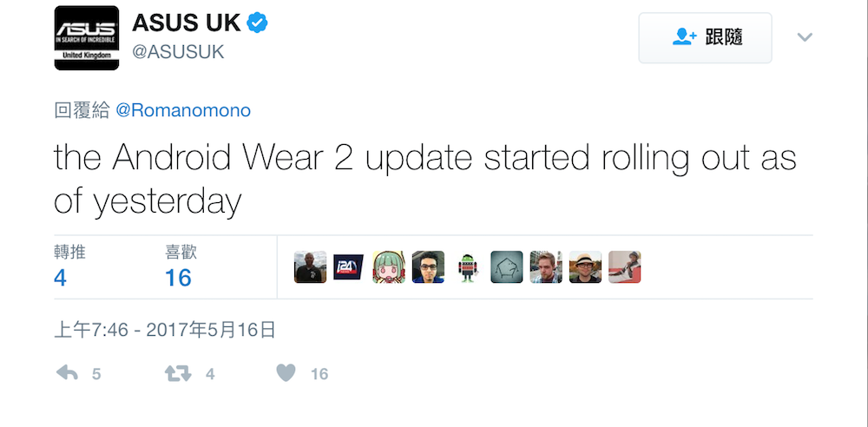
Task: Retweet using the retweet arrows icon
Action: pyautogui.click(x=178, y=373)
